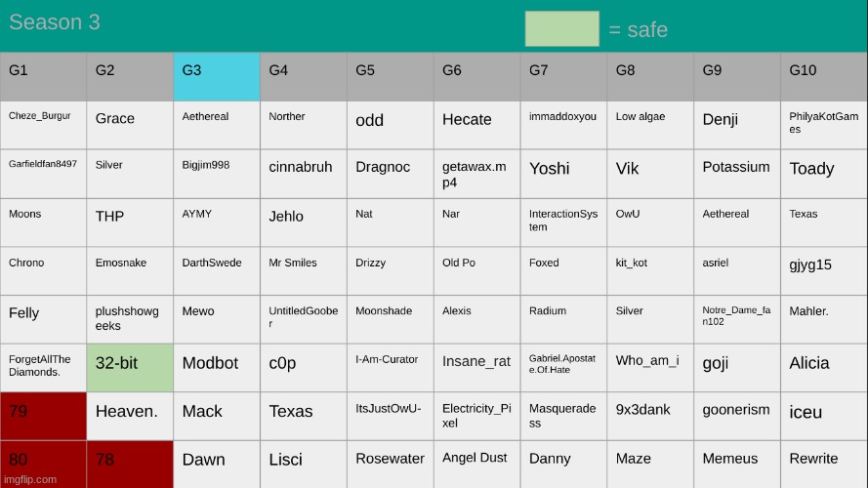Screen dimensions: 868x488
Task: Click the red cell numbered 78
Action: pyautogui.click(x=130, y=465)
